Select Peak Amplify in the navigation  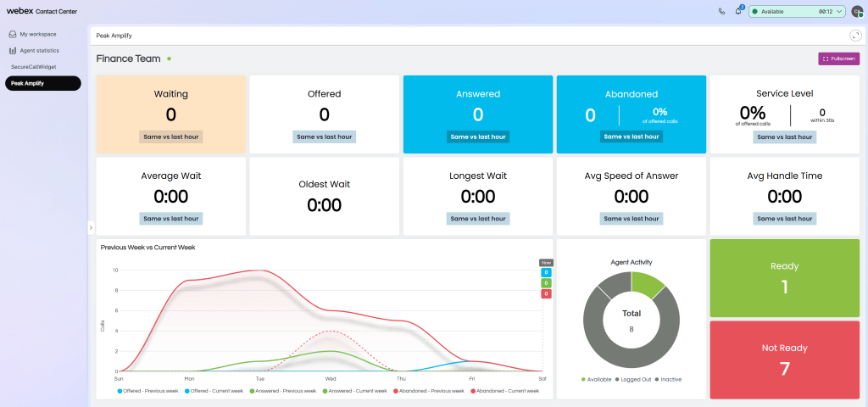tap(42, 83)
